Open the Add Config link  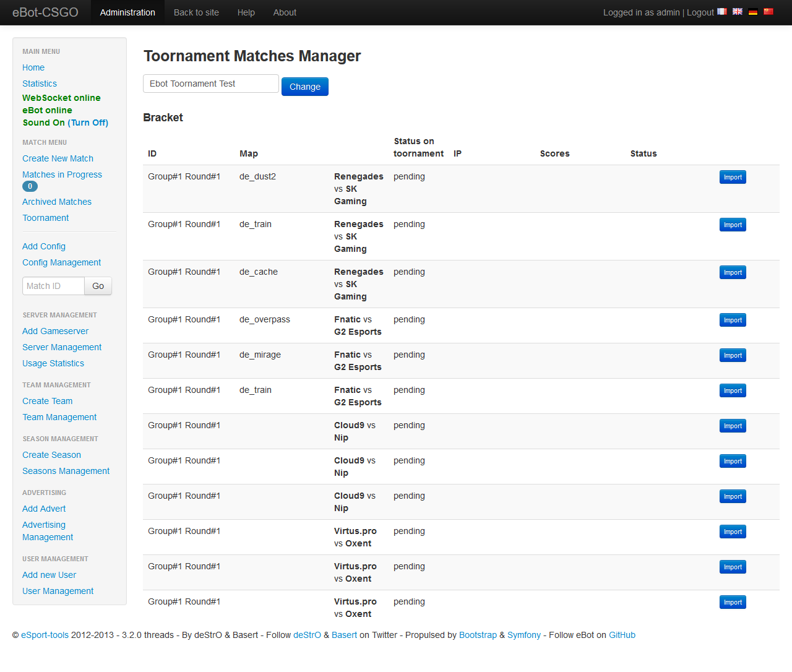[x=44, y=246]
